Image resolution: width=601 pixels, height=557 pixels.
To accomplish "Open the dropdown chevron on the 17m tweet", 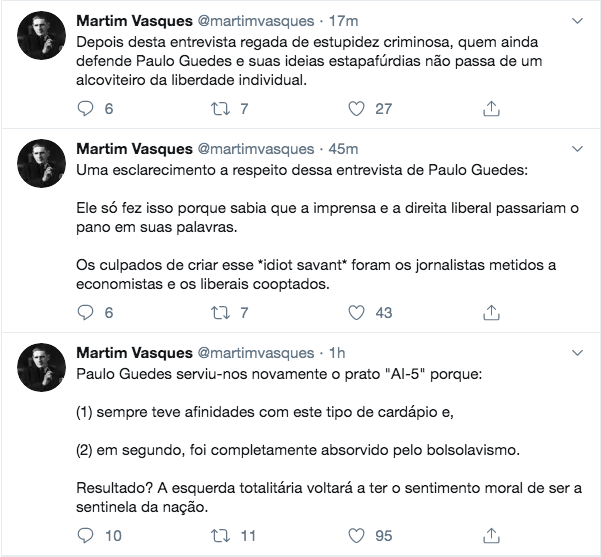I will (x=578, y=22).
